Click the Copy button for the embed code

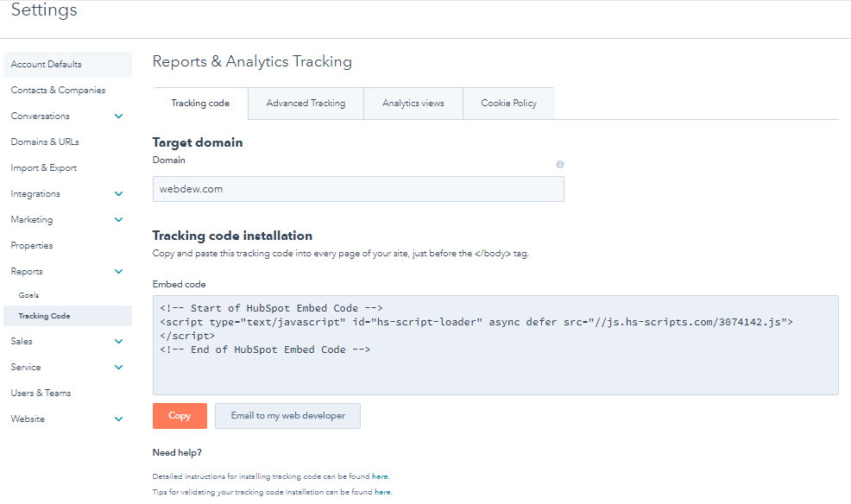click(x=180, y=415)
